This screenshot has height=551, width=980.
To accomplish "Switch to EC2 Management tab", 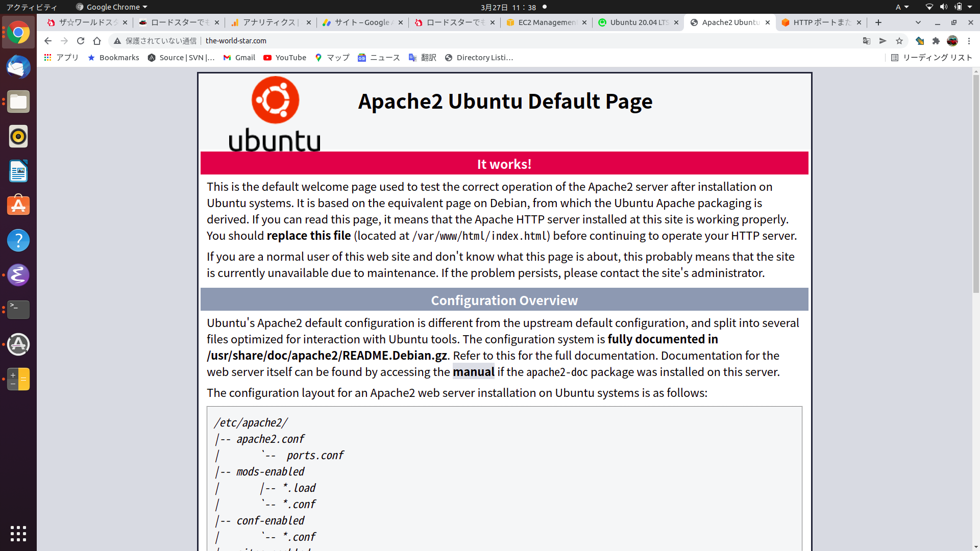I will (x=546, y=22).
